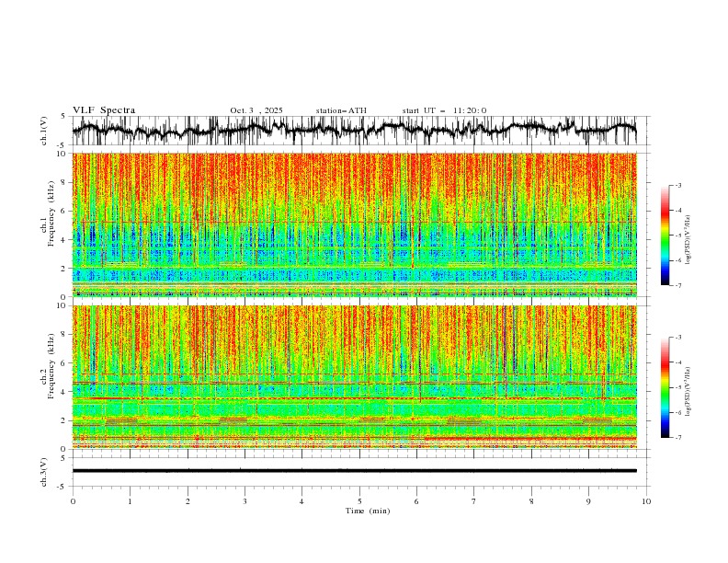The width and height of the screenshot is (728, 563).
Task: Click the time-axis tick label '10'
Action: (646, 501)
